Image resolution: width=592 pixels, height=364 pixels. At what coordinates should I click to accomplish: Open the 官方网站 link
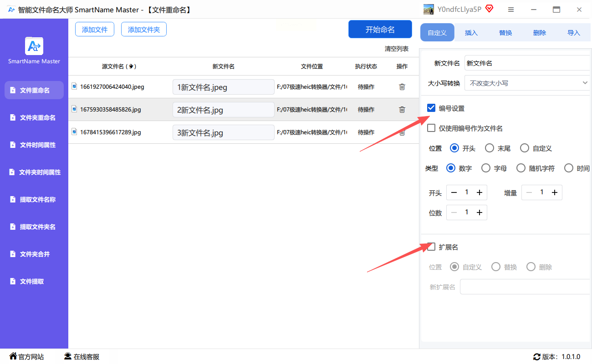pos(27,357)
